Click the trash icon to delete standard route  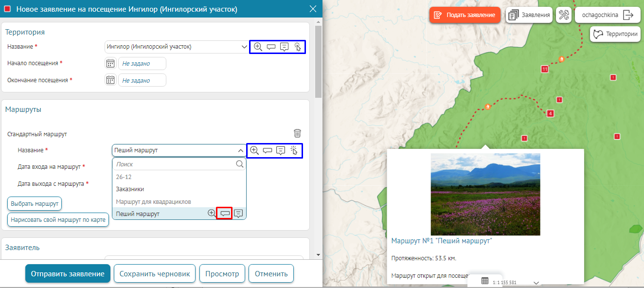[297, 133]
